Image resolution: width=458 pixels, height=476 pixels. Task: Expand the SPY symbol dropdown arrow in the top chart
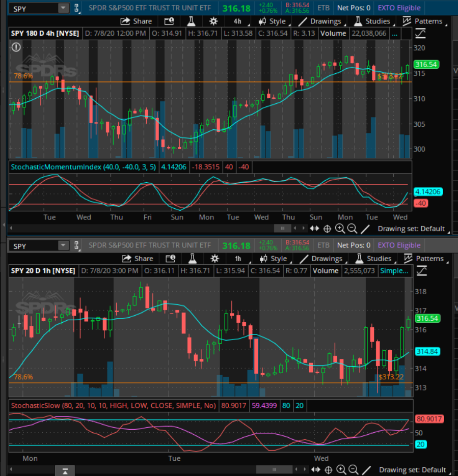[x=63, y=8]
